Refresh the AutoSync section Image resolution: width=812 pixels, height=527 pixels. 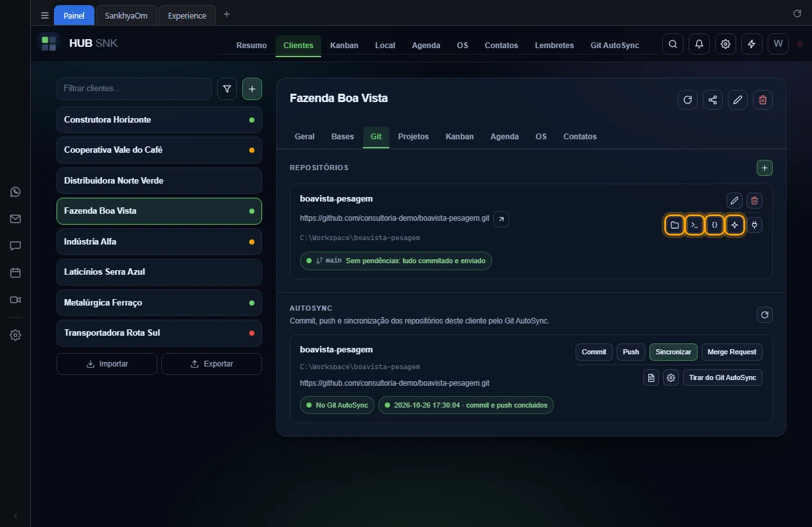764,315
